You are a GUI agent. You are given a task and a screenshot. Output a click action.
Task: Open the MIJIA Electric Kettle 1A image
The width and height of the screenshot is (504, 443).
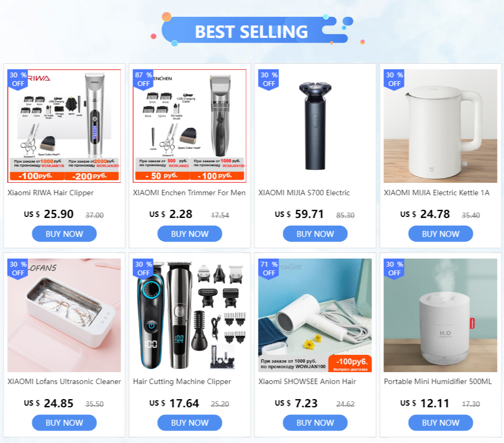pyautogui.click(x=440, y=126)
